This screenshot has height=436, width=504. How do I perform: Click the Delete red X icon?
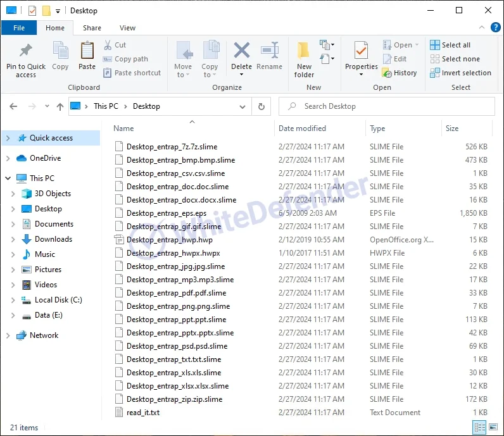[241, 51]
